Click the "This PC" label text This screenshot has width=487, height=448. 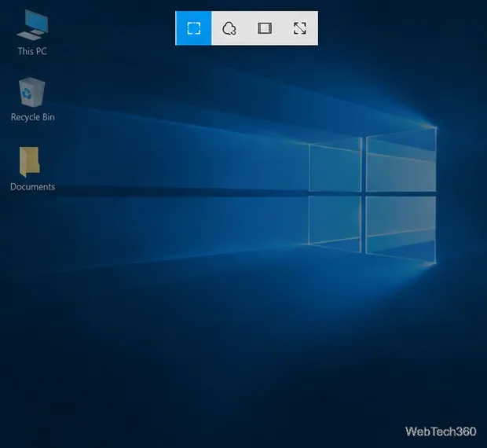(x=32, y=51)
